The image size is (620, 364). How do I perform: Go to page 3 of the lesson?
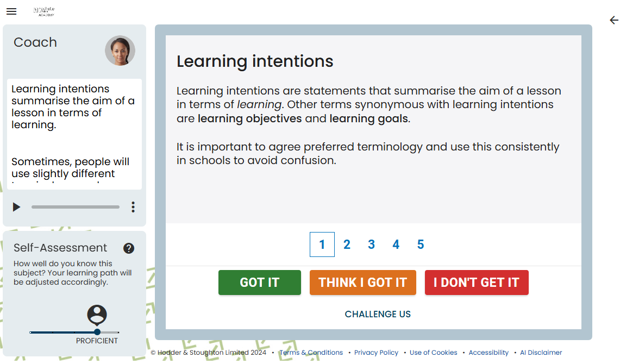371,244
